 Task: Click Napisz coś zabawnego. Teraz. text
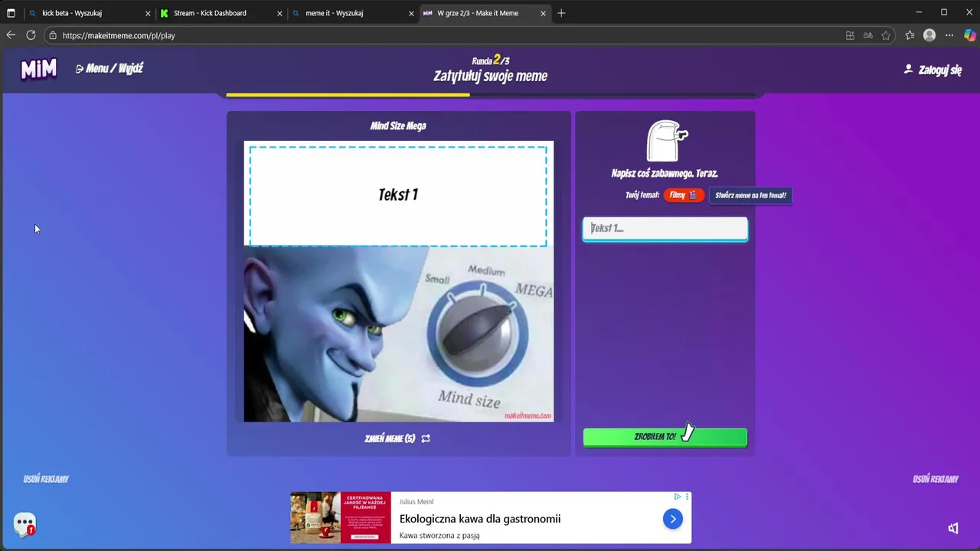(x=665, y=174)
